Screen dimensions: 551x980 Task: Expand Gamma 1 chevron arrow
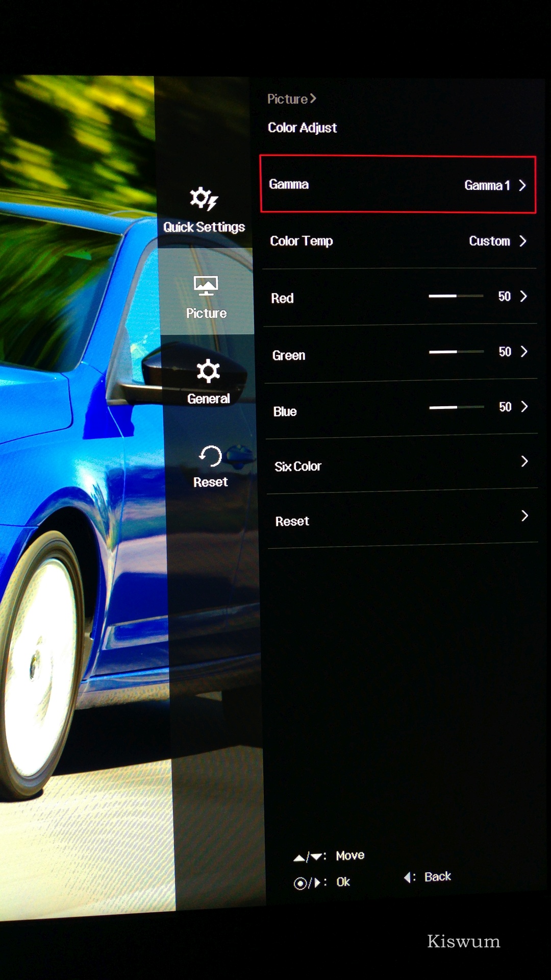click(522, 185)
